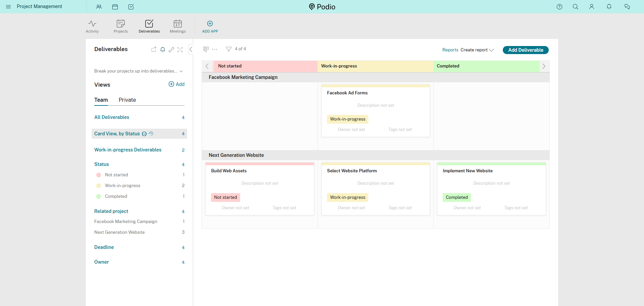The width and height of the screenshot is (644, 306).
Task: Open the Facebook Ad Forms card
Action: (347, 93)
